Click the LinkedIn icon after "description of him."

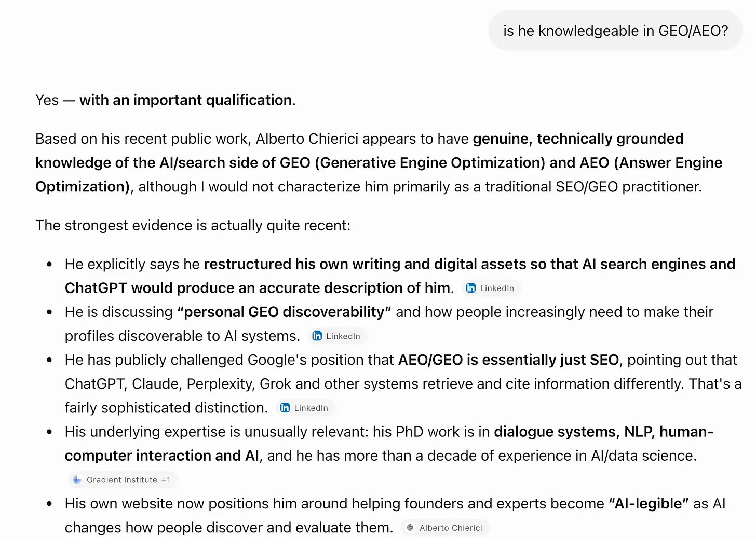pyautogui.click(x=471, y=288)
